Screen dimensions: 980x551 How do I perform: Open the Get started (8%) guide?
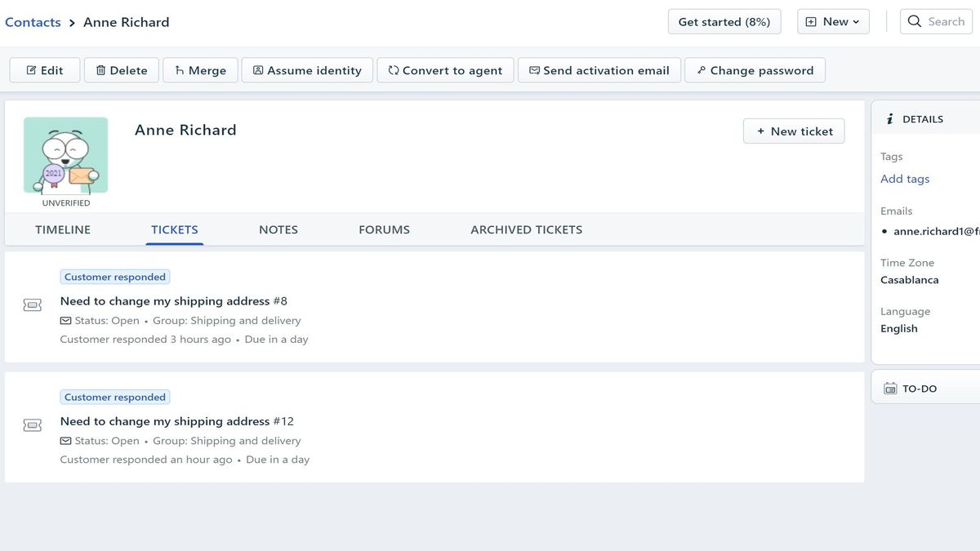(724, 22)
